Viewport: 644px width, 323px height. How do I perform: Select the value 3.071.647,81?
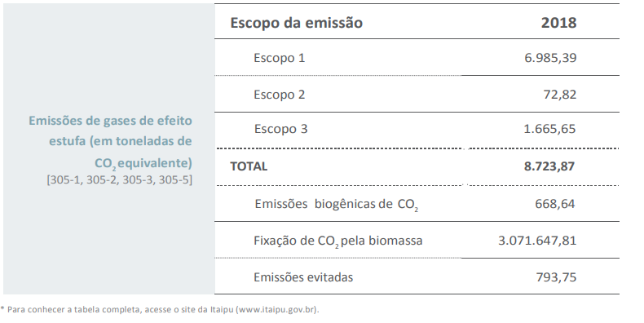click(537, 241)
